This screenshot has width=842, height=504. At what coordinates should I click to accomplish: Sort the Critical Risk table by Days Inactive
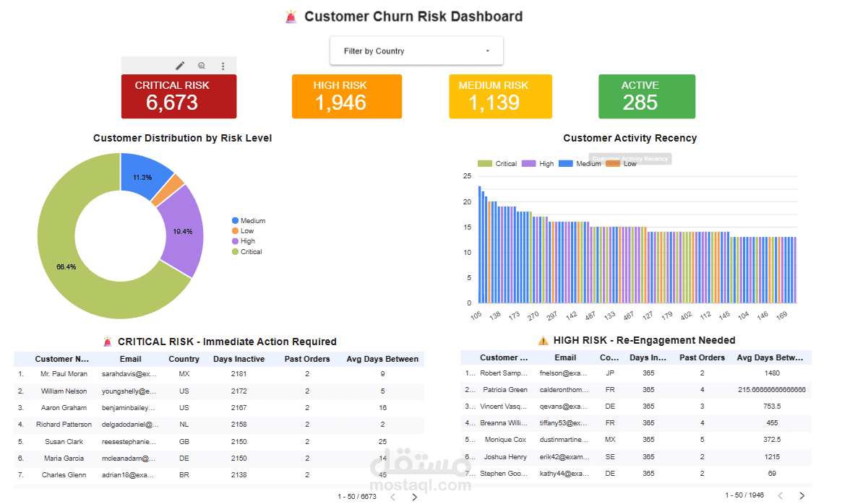239,359
